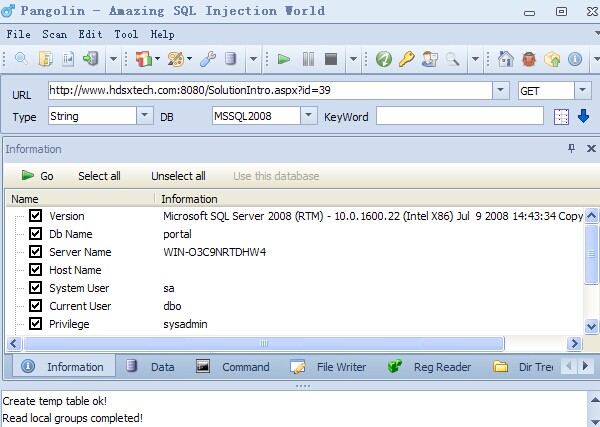The image size is (600, 427).
Task: Open the Tool menu
Action: (x=126, y=34)
